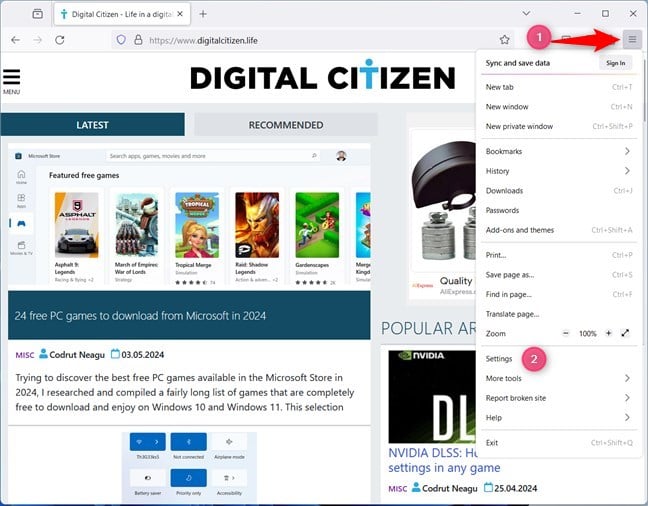The height and width of the screenshot is (506, 648).
Task: Open the Firefox application menu hamburger button
Action: (x=632, y=40)
